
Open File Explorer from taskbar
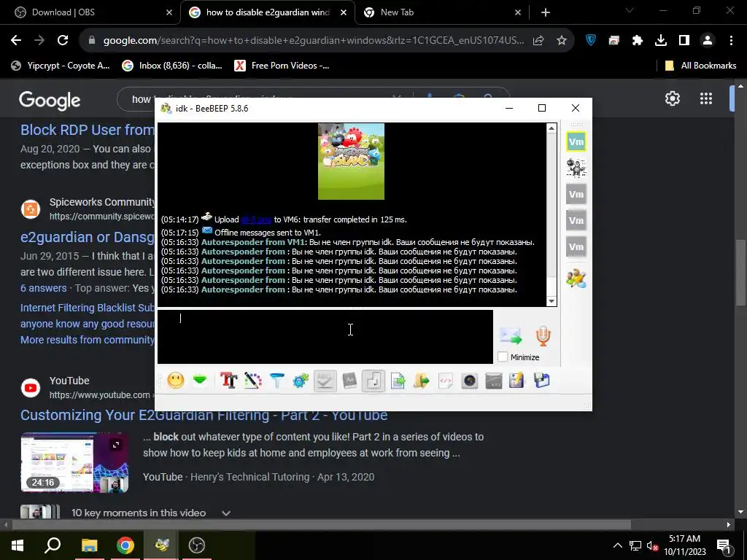[89, 545]
